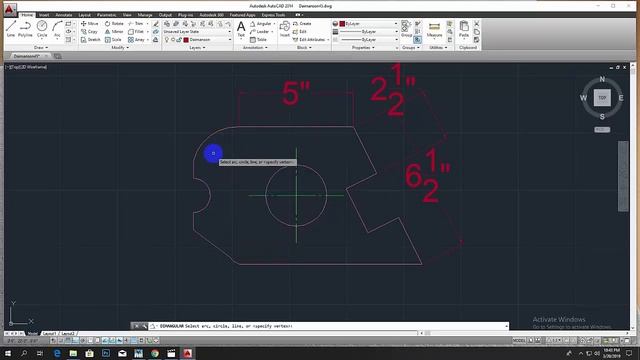Click the ViewCube TOP face
The height and width of the screenshot is (360, 640).
pos(602,98)
